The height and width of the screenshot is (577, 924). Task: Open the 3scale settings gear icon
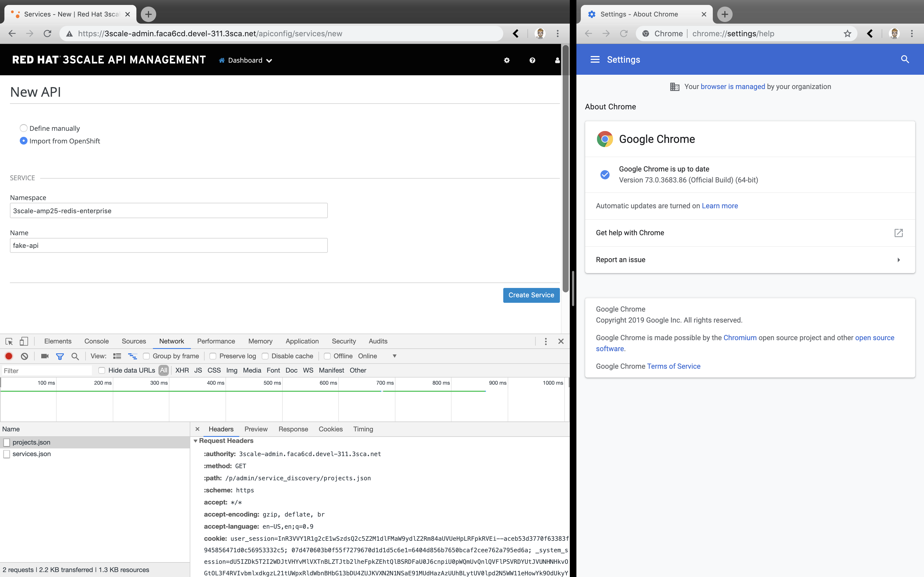pyautogui.click(x=507, y=60)
